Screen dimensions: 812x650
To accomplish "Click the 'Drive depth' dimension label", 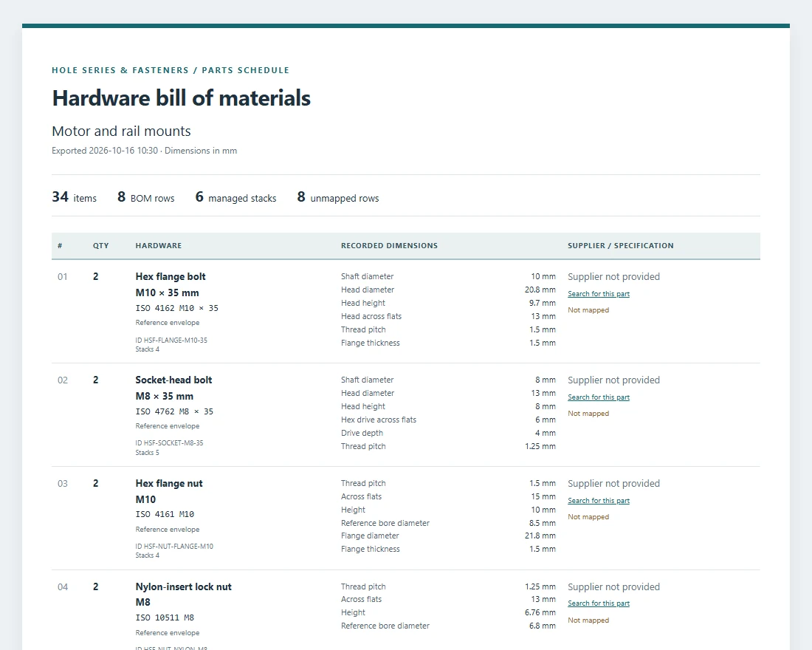I will pos(362,434).
